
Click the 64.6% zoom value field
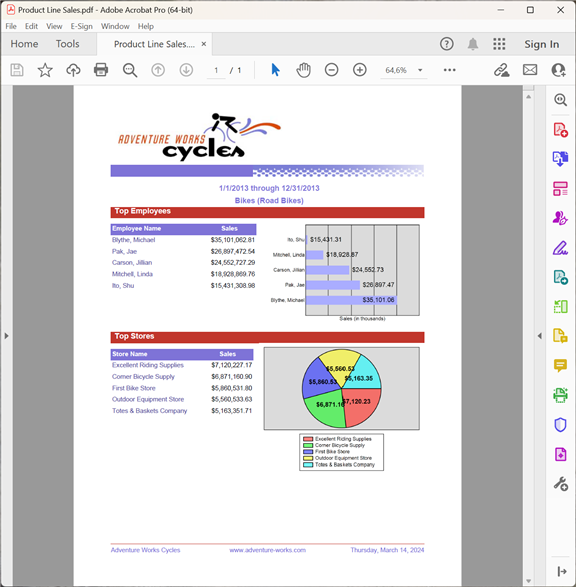396,70
